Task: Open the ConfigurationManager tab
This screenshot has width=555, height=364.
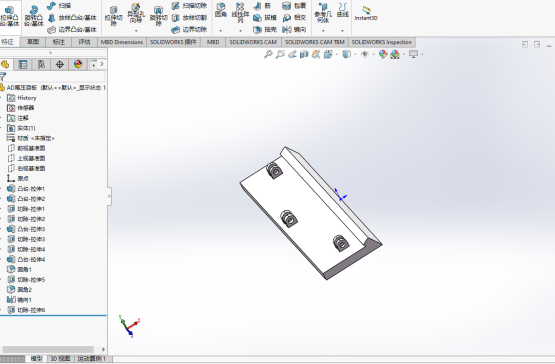Action: pos(41,64)
